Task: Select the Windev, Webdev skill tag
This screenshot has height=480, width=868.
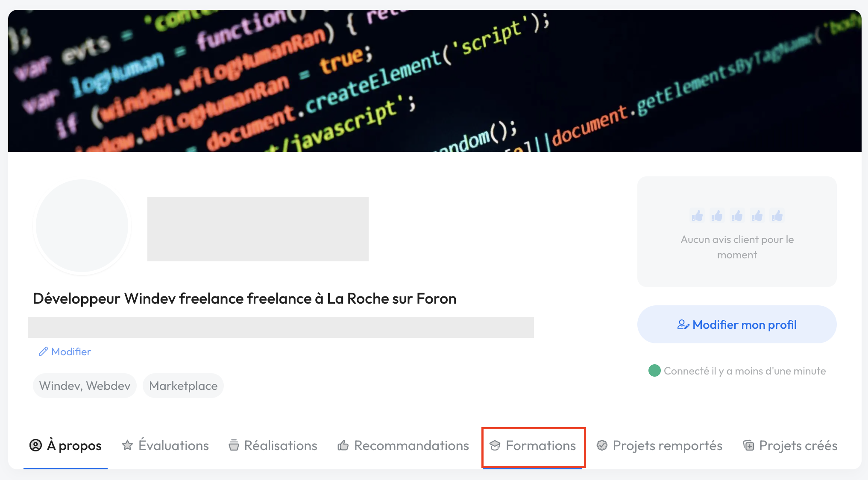Action: (x=85, y=386)
